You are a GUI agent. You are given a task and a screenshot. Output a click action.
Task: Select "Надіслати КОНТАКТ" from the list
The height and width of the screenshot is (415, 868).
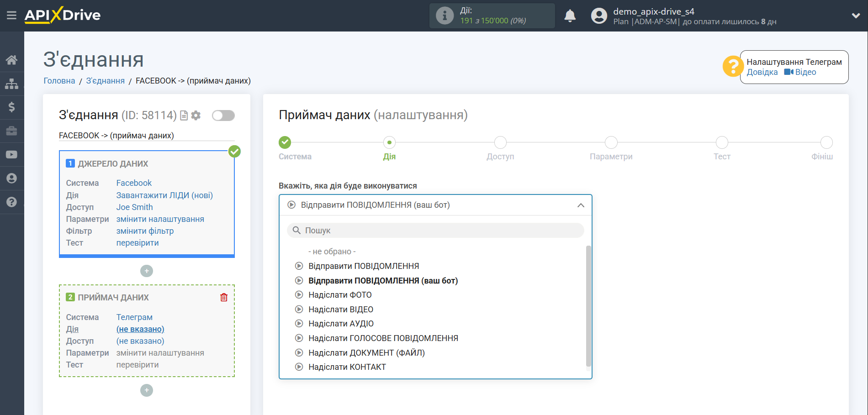(347, 367)
